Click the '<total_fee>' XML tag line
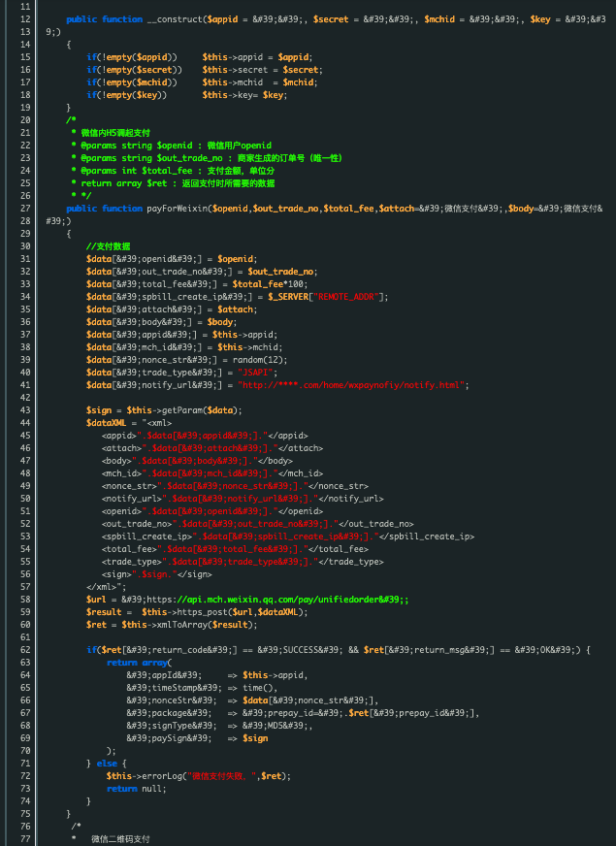 (x=235, y=549)
